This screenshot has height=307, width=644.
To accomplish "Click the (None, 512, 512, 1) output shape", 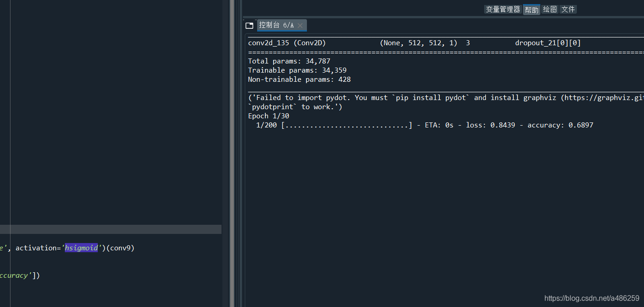I will coord(418,43).
